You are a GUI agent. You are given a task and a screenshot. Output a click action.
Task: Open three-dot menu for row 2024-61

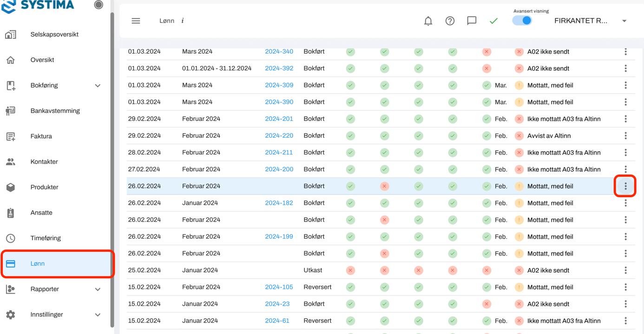coord(625,321)
